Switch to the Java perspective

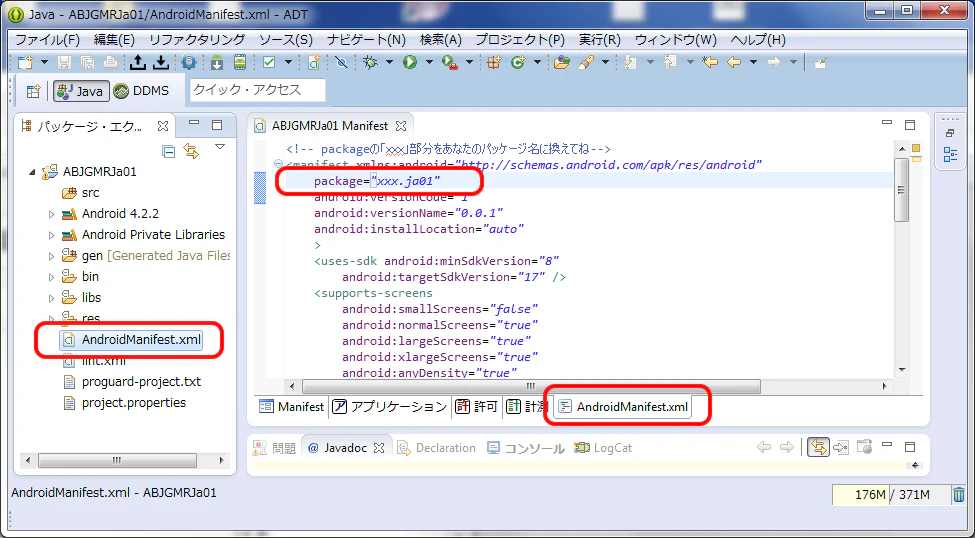(81, 91)
